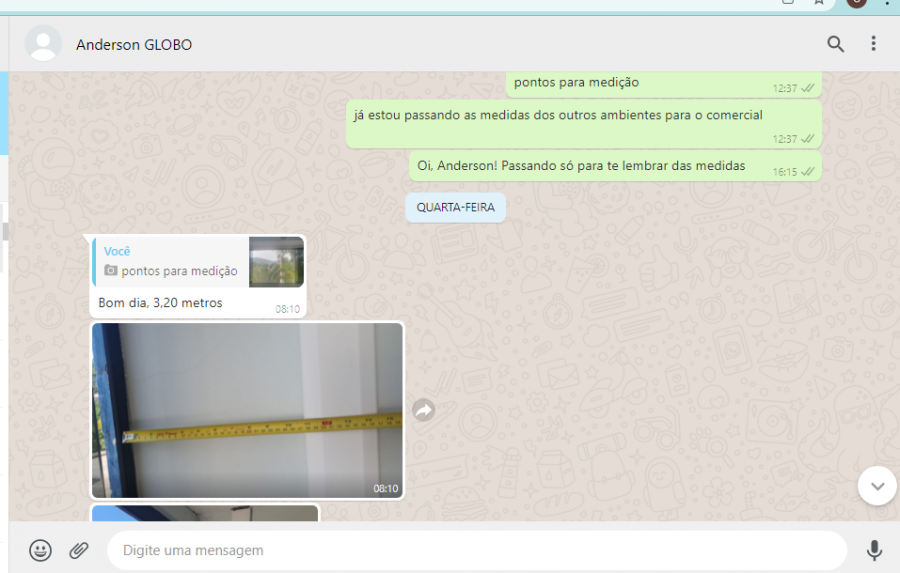Click the 'Digite uma mensagem' input field
Viewport: 900px width, 573px height.
(x=477, y=550)
